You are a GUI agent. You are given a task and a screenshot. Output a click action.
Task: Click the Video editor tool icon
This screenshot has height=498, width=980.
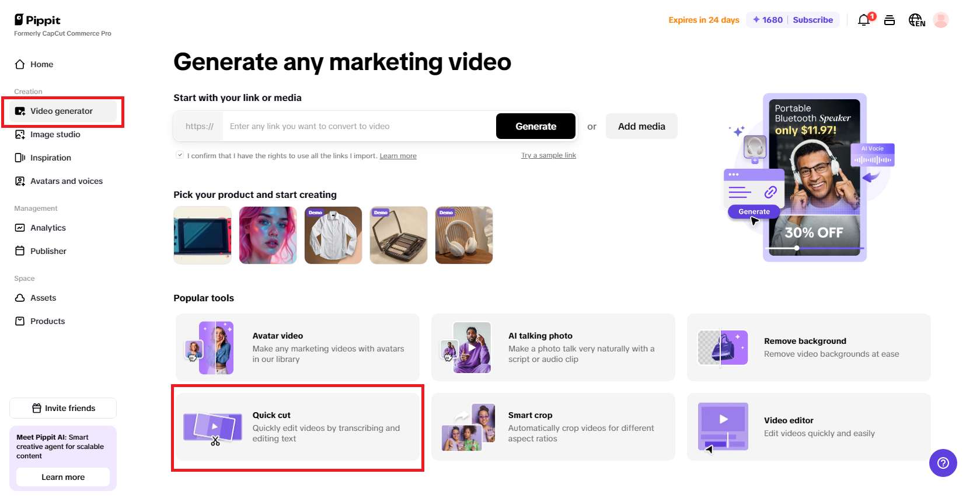tap(723, 427)
